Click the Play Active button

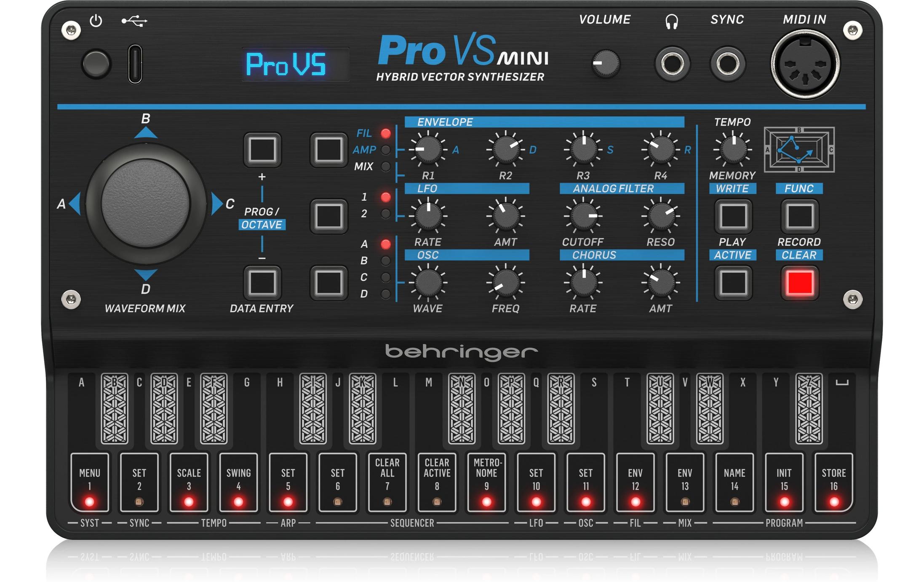coord(733,282)
